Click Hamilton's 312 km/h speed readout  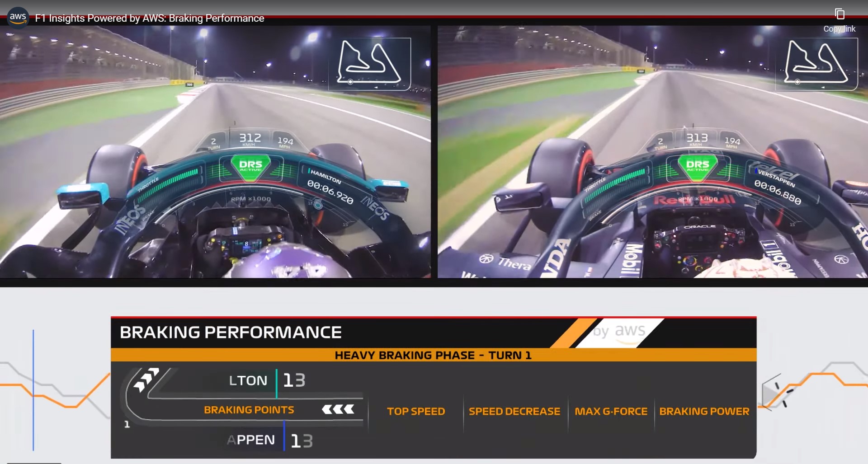tap(250, 138)
